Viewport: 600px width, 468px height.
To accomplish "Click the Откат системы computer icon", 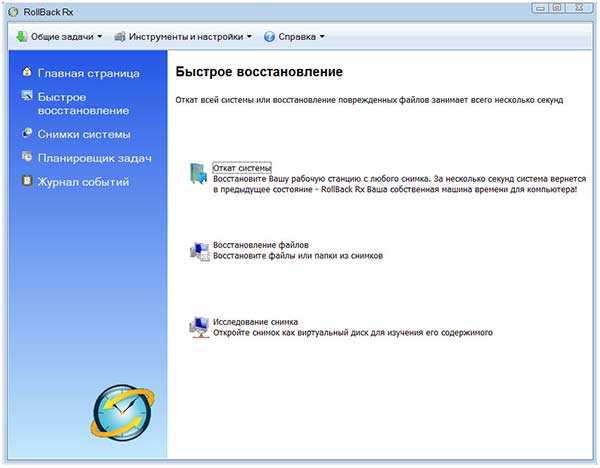I will coord(199,173).
